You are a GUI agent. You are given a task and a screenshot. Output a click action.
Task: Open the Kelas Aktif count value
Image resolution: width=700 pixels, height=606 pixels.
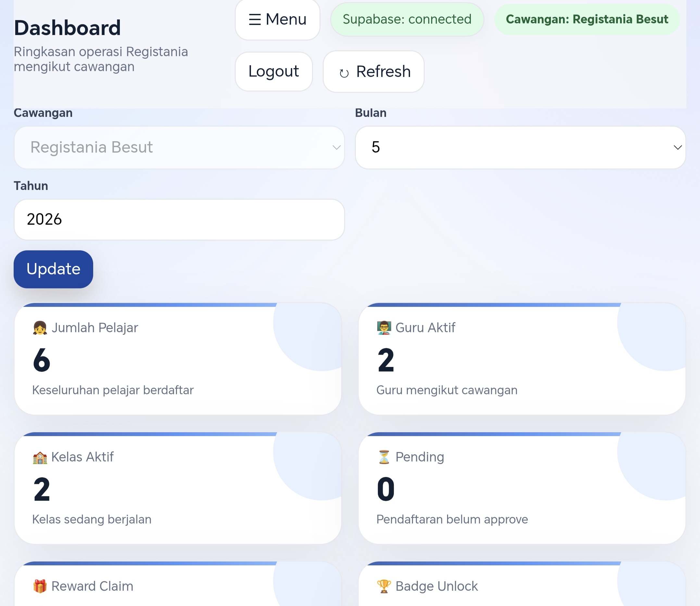pyautogui.click(x=42, y=489)
